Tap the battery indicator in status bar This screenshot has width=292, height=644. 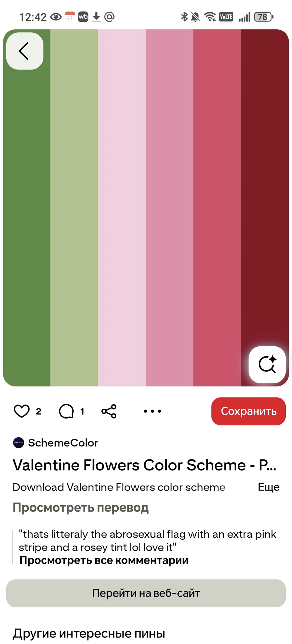click(264, 17)
